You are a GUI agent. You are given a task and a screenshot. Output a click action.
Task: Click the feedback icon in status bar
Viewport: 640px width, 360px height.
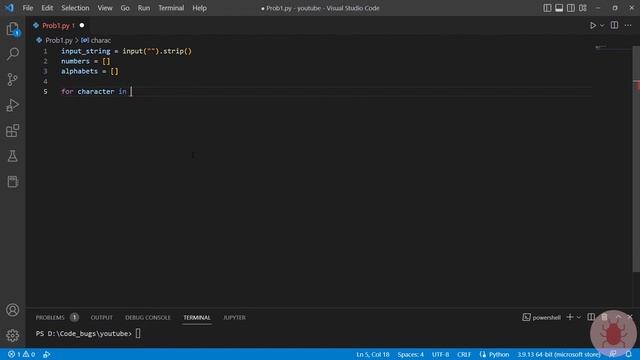(x=613, y=354)
